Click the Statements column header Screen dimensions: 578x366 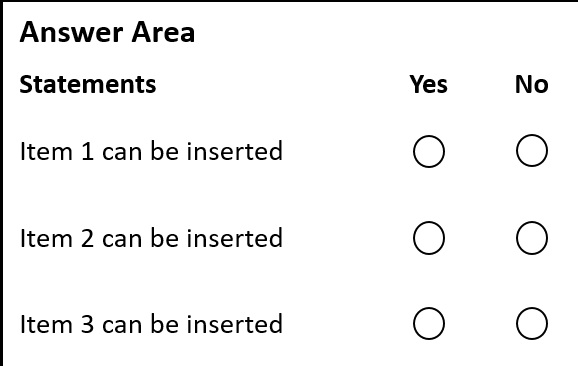(88, 84)
